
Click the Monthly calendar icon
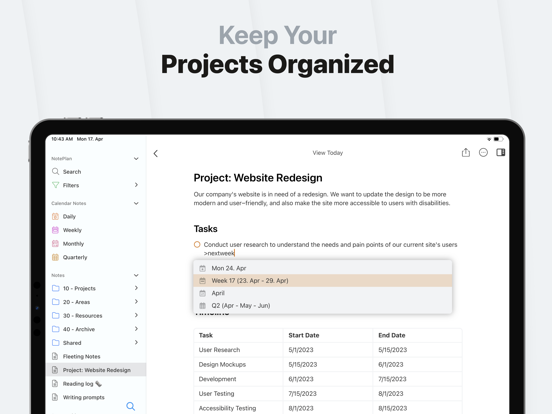click(55, 243)
